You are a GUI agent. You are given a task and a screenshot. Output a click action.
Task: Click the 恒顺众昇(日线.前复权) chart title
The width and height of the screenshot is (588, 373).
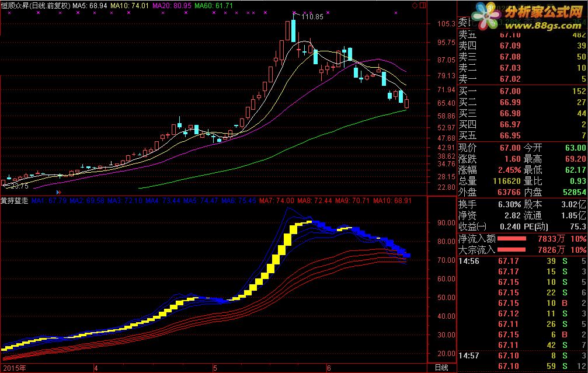36,6
